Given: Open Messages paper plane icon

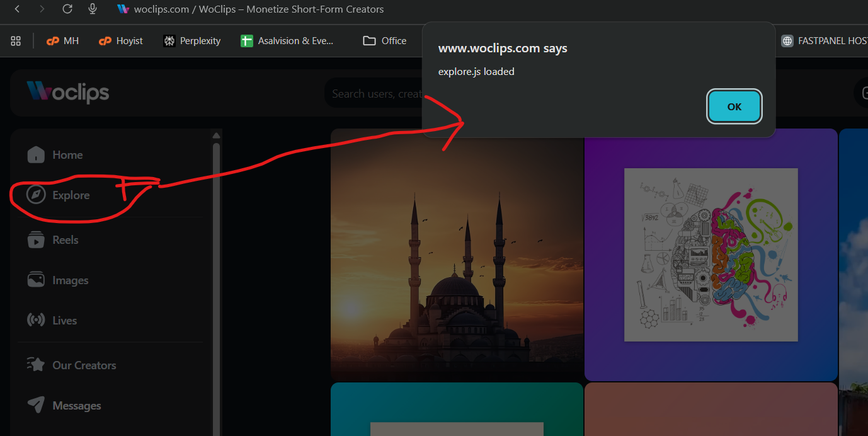Looking at the screenshot, I should pyautogui.click(x=36, y=406).
